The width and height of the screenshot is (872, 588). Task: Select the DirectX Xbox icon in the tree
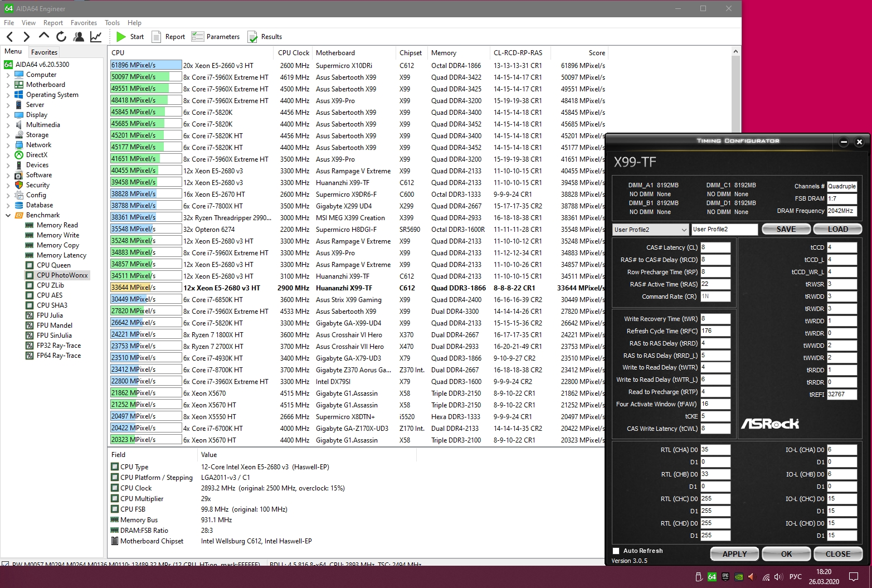tap(19, 155)
